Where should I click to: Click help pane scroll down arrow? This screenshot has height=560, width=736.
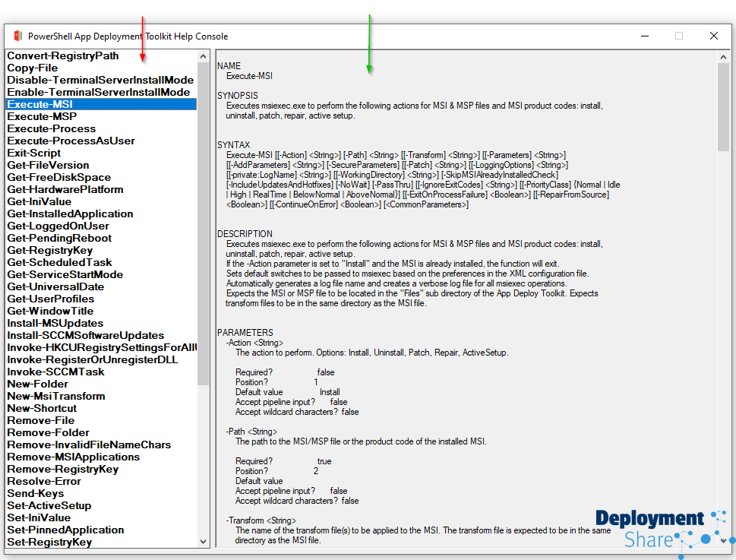tap(723, 540)
